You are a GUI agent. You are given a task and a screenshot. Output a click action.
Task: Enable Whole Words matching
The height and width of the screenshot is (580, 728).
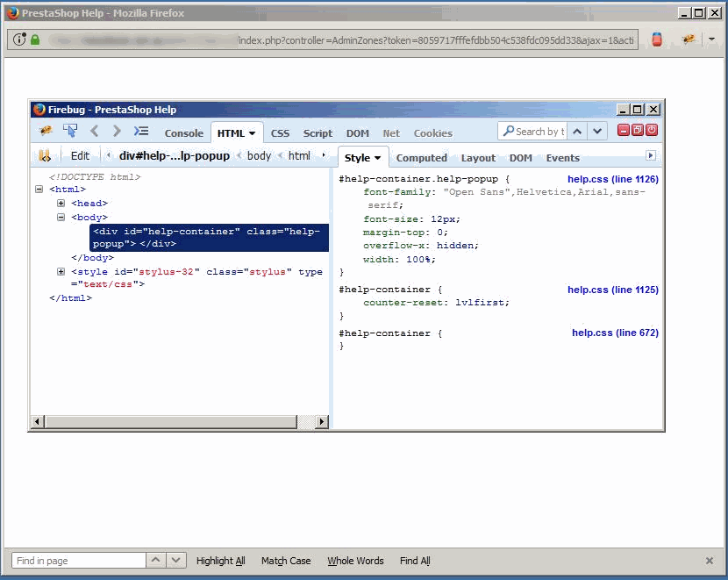[x=355, y=561]
